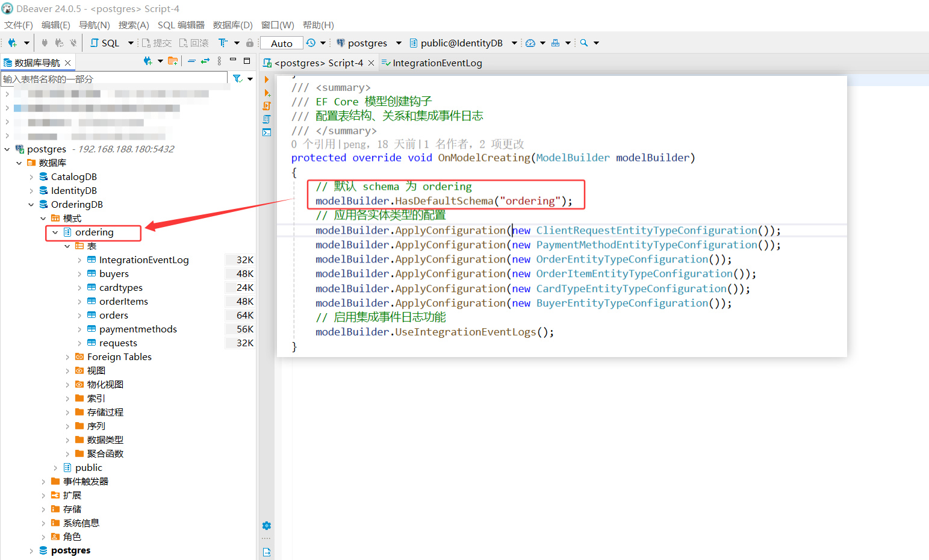Viewport: 929px width, 560px height.
Task: Open the transaction mode dropdown arrow
Action: [x=237, y=43]
